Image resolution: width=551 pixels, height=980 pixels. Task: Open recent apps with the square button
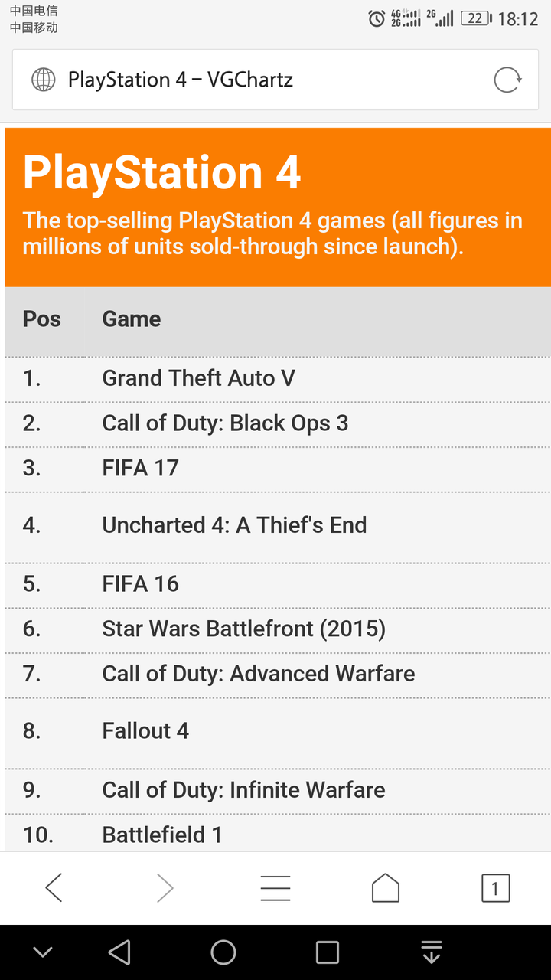328,952
